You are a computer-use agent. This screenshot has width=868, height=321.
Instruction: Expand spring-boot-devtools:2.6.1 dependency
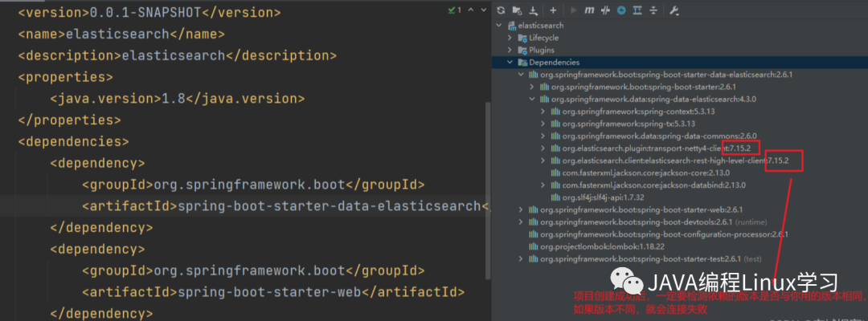521,221
